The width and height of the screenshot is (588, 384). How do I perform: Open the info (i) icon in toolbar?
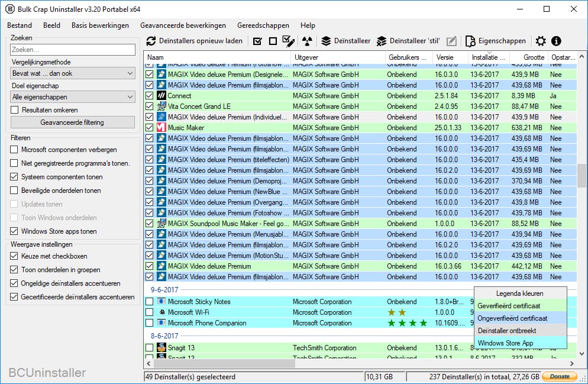556,41
